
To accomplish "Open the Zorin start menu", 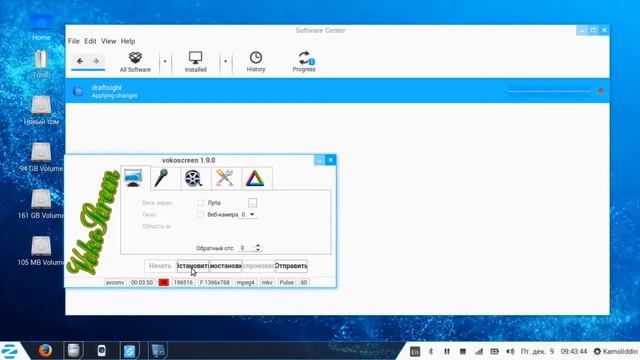I will click(10, 351).
